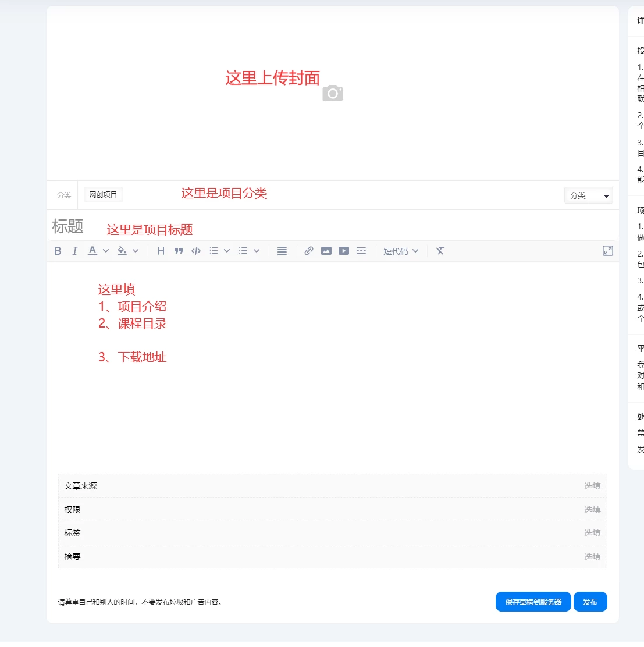The width and height of the screenshot is (644, 647).
Task: Embed a video using the video icon
Action: [344, 251]
